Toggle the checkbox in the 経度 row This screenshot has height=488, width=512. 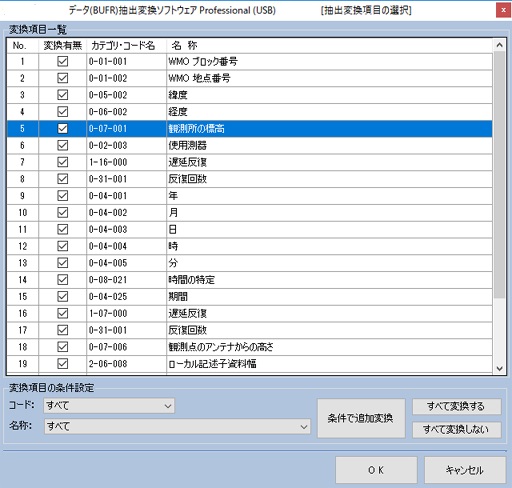click(63, 112)
